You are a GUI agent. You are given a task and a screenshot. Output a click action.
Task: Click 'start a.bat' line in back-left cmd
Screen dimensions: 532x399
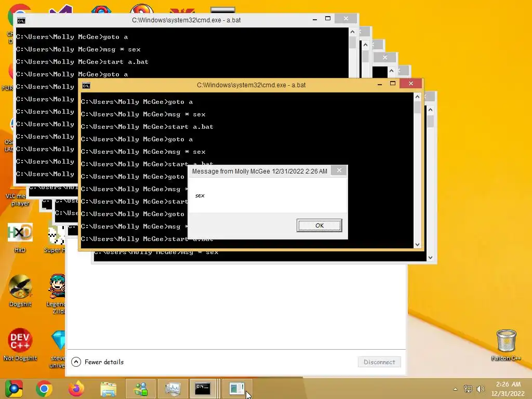point(82,62)
